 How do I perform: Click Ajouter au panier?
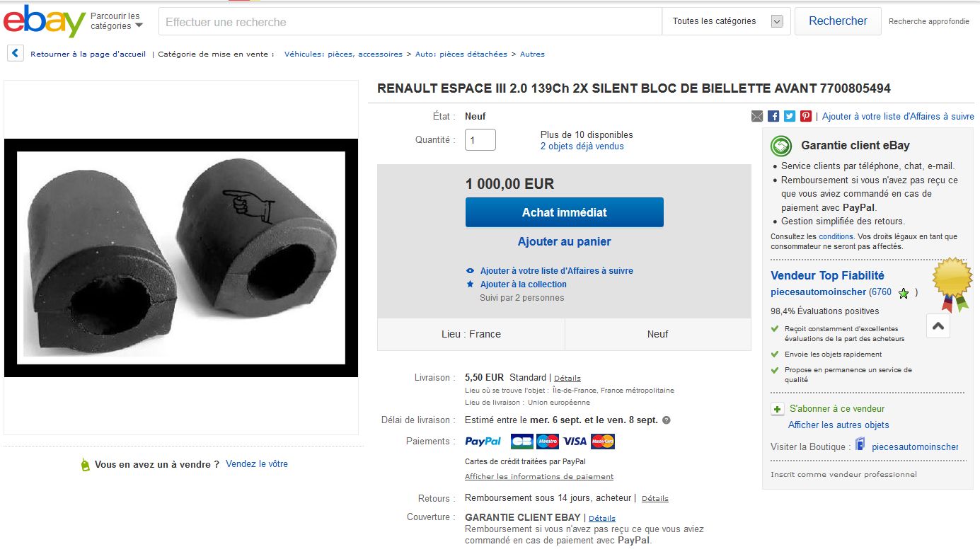[564, 242]
